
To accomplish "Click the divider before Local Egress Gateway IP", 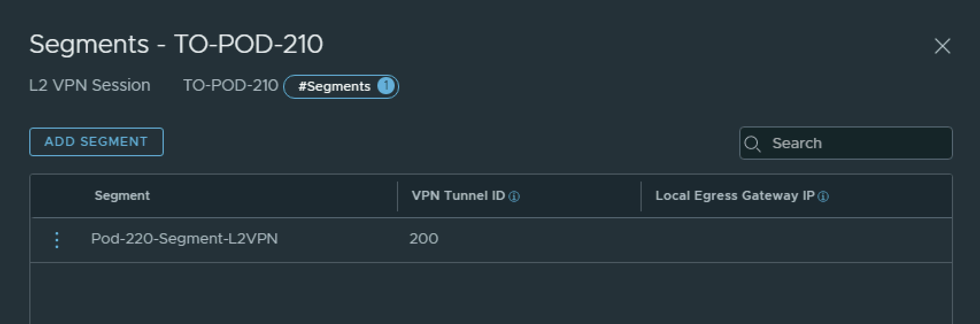I will [641, 196].
